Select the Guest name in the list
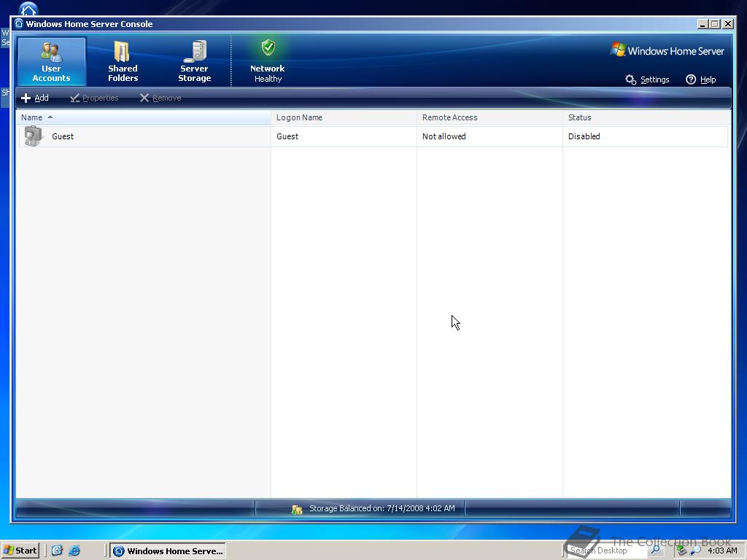The width and height of the screenshot is (747, 560). click(x=63, y=136)
